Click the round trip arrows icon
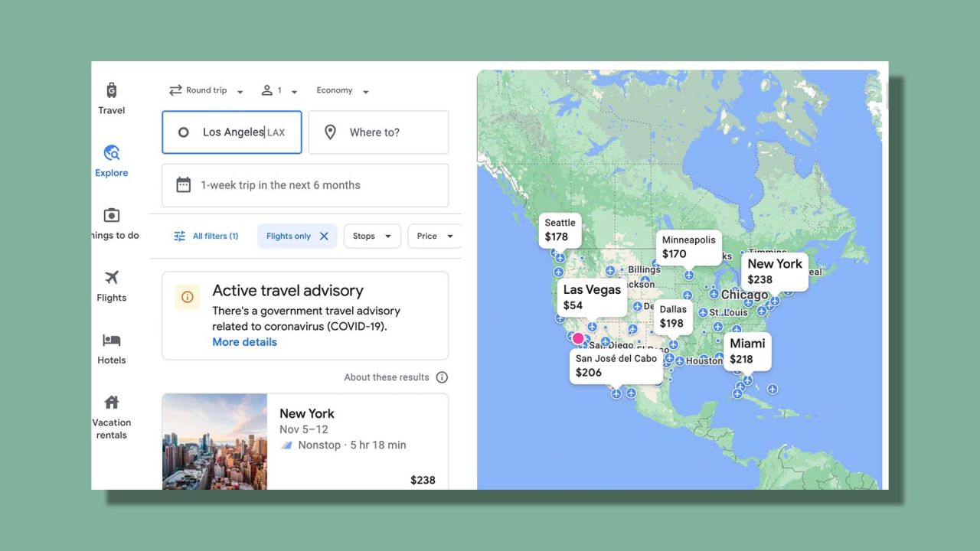The image size is (980, 551). coord(175,90)
